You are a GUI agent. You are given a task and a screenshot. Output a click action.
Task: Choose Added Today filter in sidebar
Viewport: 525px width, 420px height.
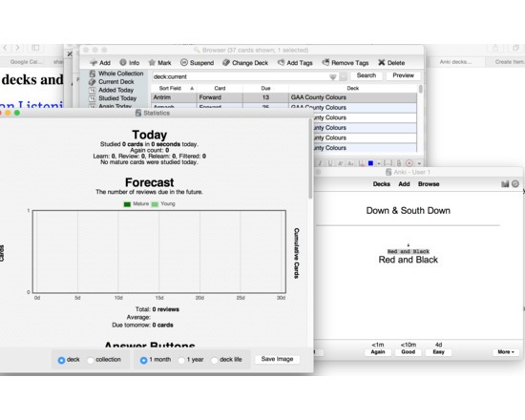(x=111, y=90)
